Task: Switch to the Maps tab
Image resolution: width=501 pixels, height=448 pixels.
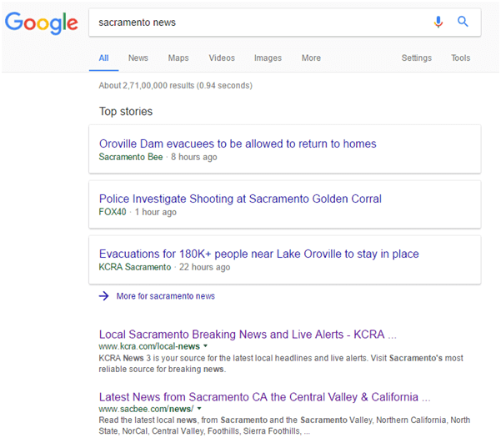Action: [178, 58]
